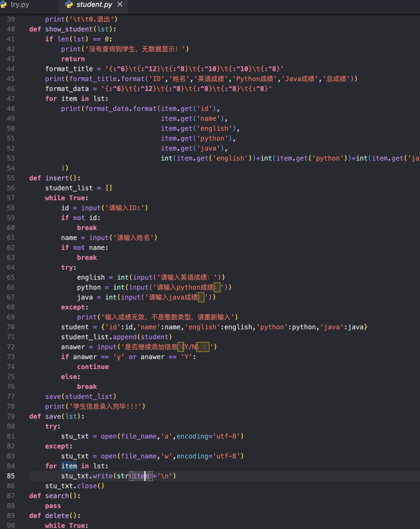
Task: Click the 'format_data' variable on line 46
Action: pyautogui.click(x=67, y=89)
